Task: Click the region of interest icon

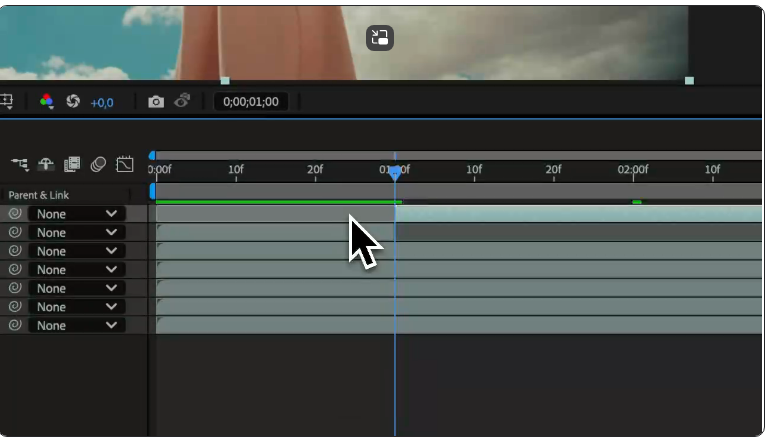Action: pyautogui.click(x=6, y=102)
